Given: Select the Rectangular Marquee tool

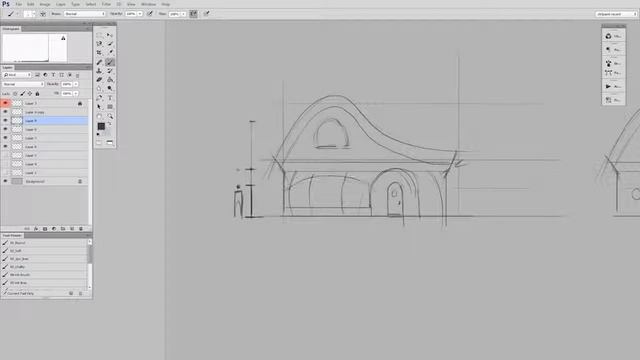Looking at the screenshot, I should (x=99, y=35).
